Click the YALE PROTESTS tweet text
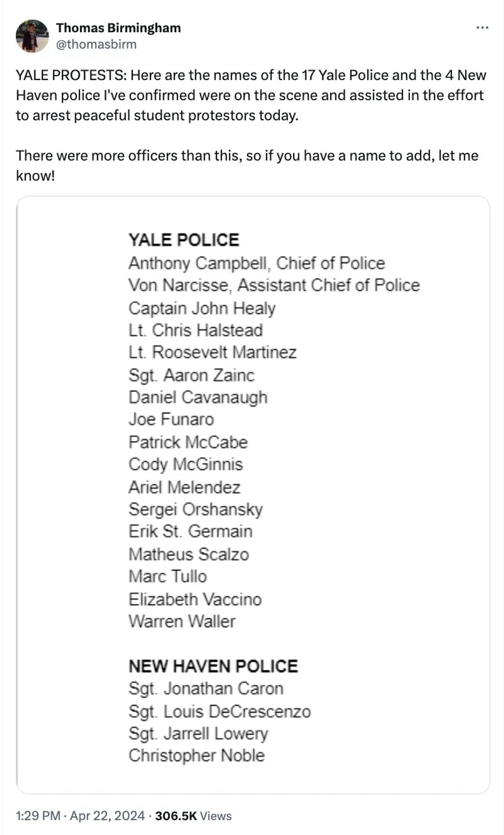Image resolution: width=504 pixels, height=835 pixels. click(251, 95)
